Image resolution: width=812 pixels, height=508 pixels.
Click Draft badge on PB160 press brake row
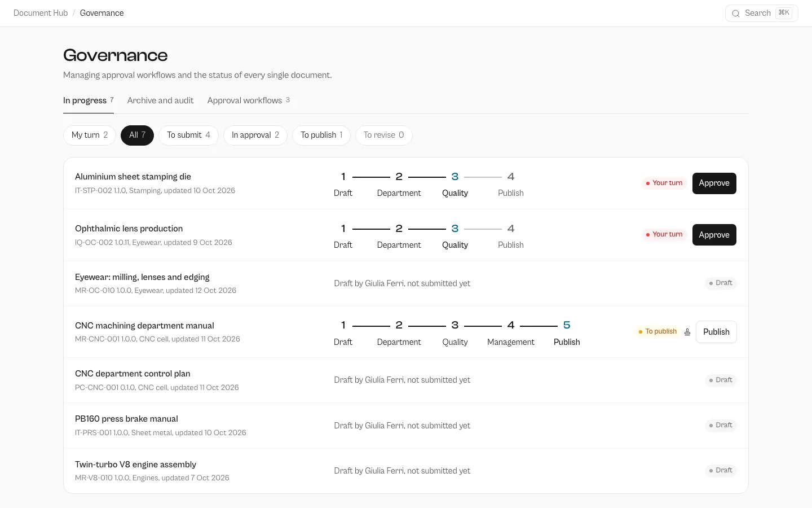click(x=721, y=425)
